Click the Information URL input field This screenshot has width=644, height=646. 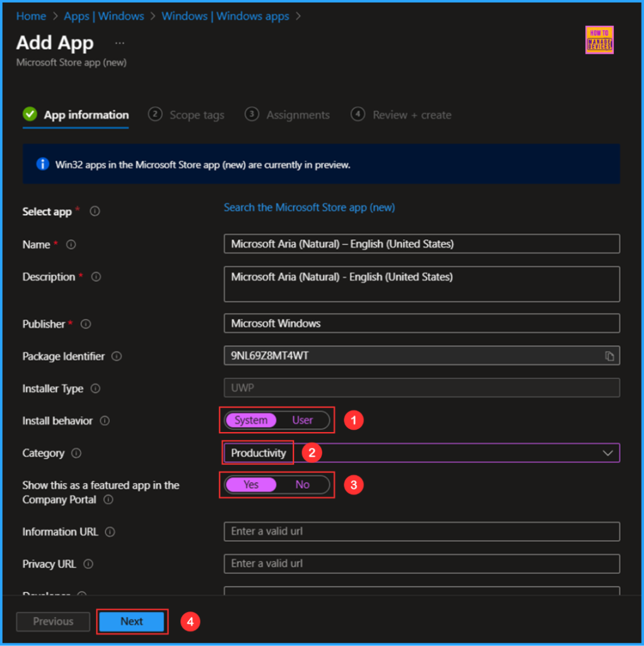(421, 531)
